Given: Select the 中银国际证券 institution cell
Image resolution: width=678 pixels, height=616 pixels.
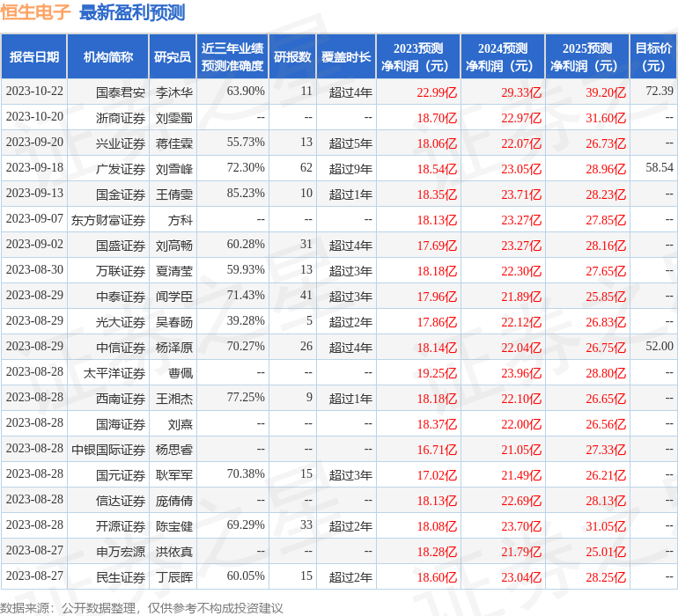Looking at the screenshot, I should (x=108, y=449).
